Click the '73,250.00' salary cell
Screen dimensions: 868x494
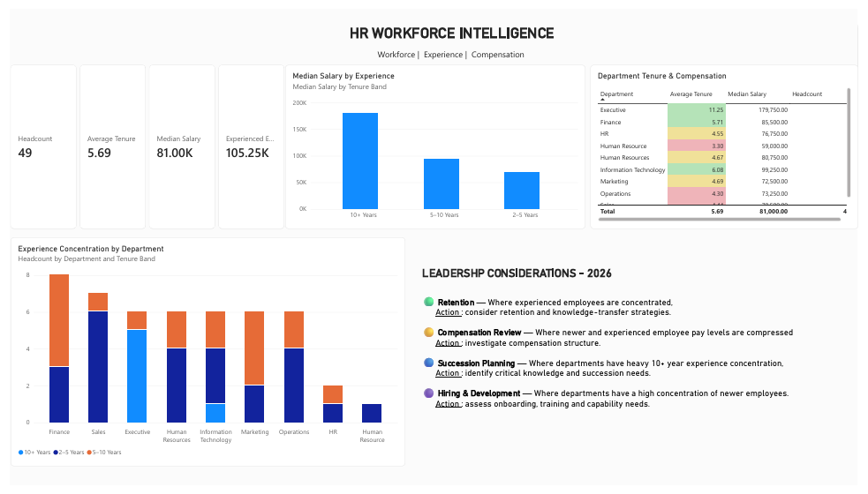click(774, 193)
